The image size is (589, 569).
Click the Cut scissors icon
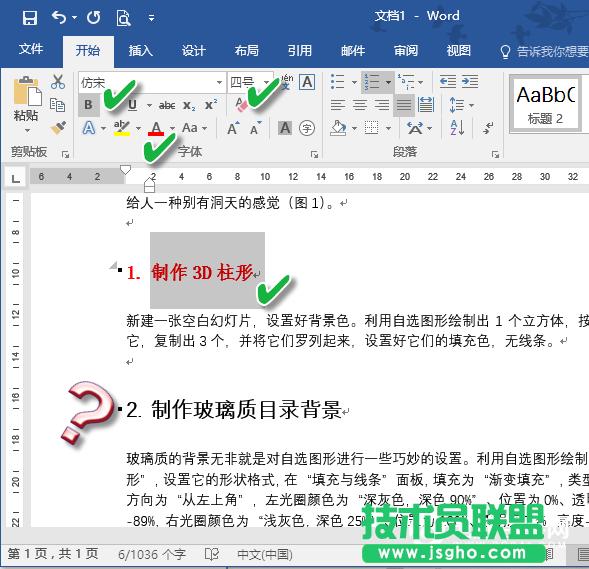coord(57,82)
